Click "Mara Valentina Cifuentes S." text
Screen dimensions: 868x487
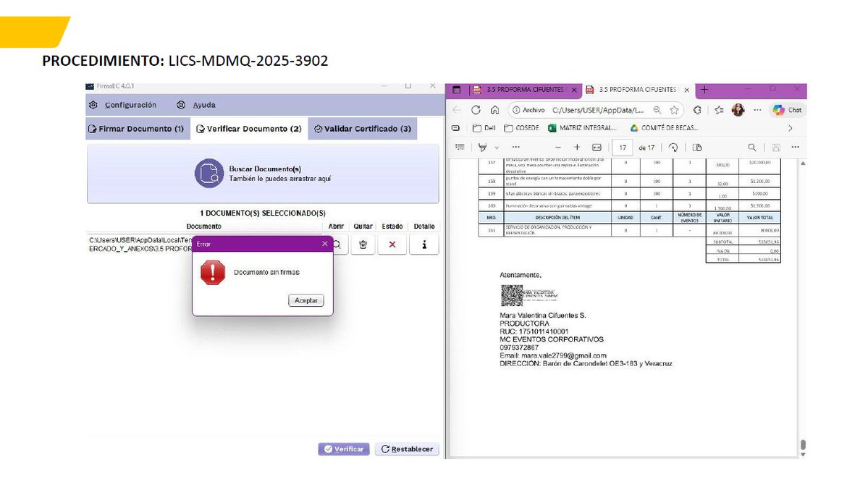click(x=542, y=316)
